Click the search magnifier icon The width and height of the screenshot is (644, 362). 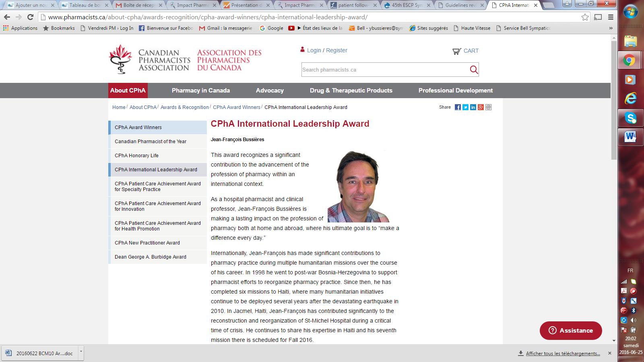474,70
